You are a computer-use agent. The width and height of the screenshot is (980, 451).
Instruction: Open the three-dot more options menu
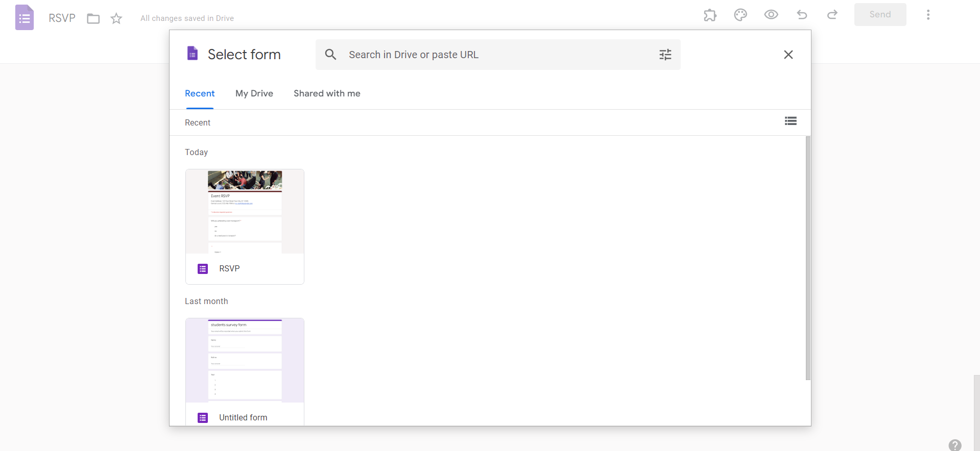click(x=928, y=15)
